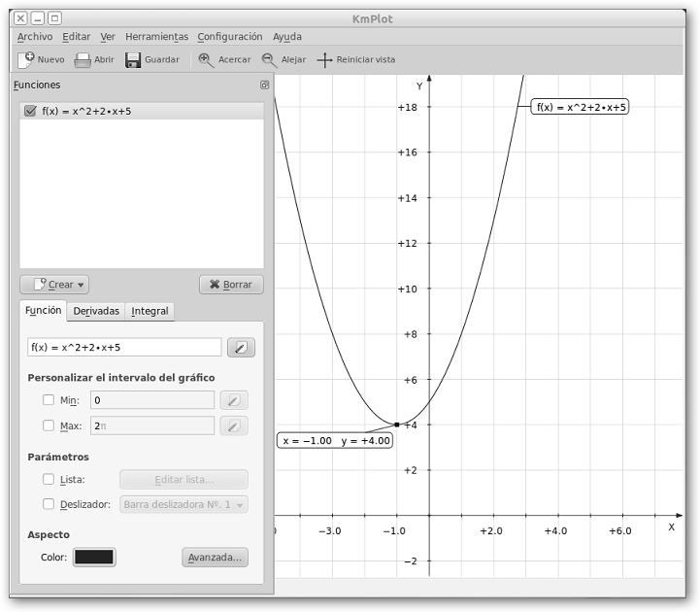Enable the Min interval checkbox
The height and width of the screenshot is (612, 700).
pyautogui.click(x=49, y=399)
